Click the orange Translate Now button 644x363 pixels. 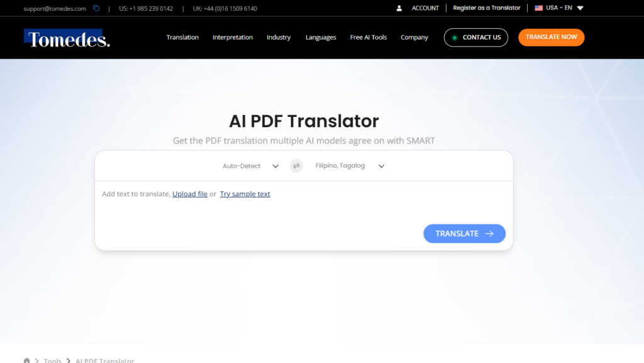click(551, 37)
